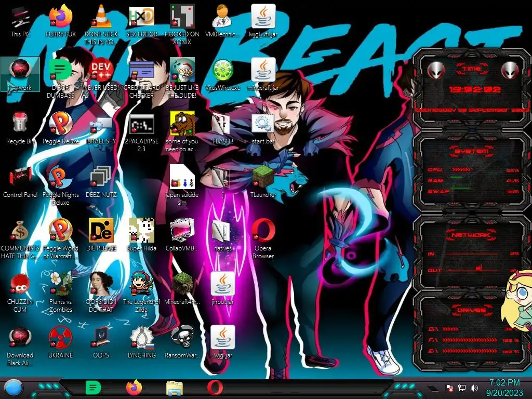Launch Opera Browser from the desktop
The height and width of the screenshot is (399, 532).
[263, 238]
